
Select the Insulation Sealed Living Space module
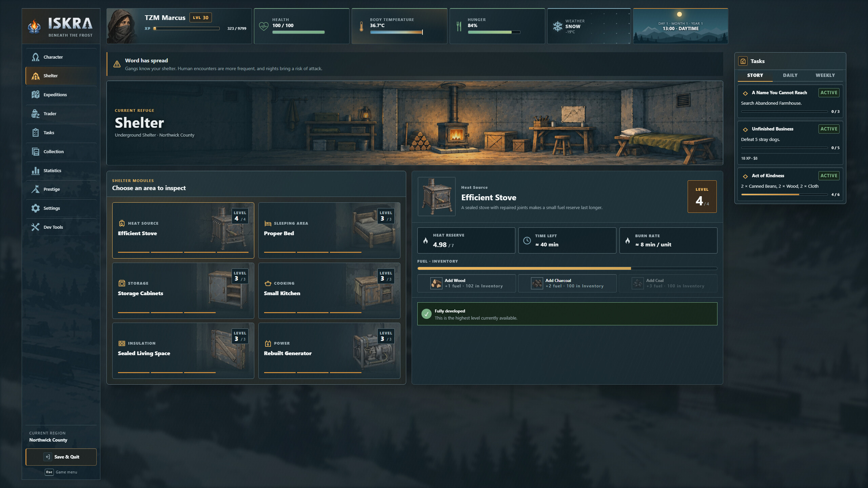tap(183, 350)
